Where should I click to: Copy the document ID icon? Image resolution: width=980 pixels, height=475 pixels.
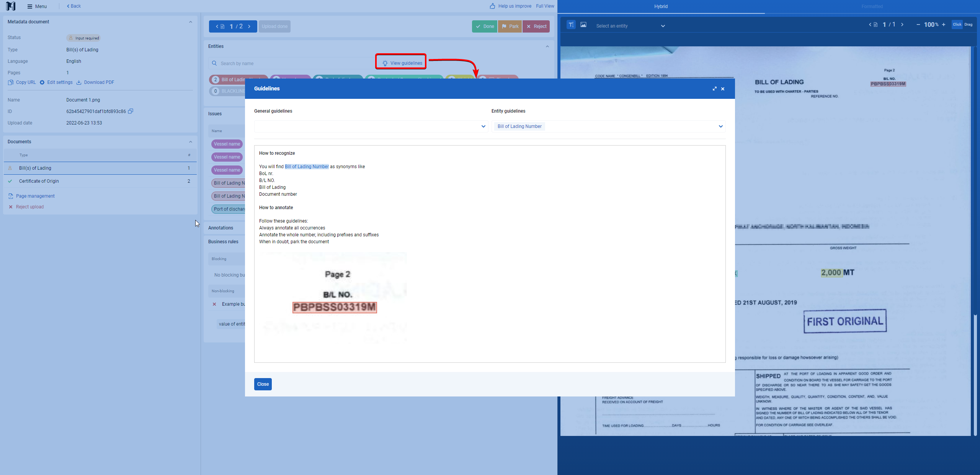click(131, 111)
